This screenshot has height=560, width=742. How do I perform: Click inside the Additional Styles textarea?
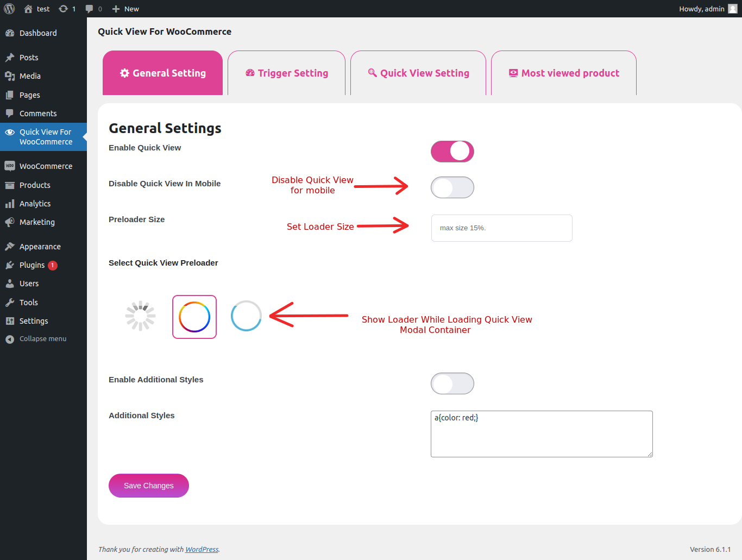541,434
